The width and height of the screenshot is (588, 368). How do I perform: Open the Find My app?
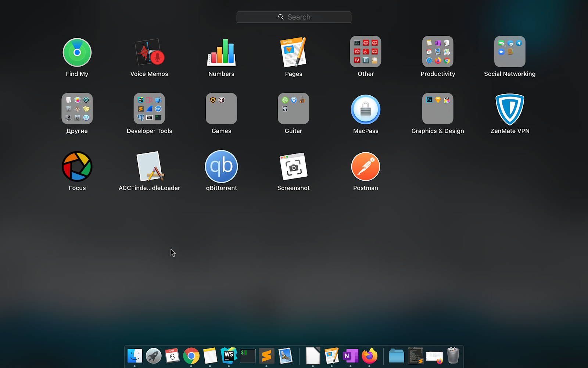tap(77, 52)
